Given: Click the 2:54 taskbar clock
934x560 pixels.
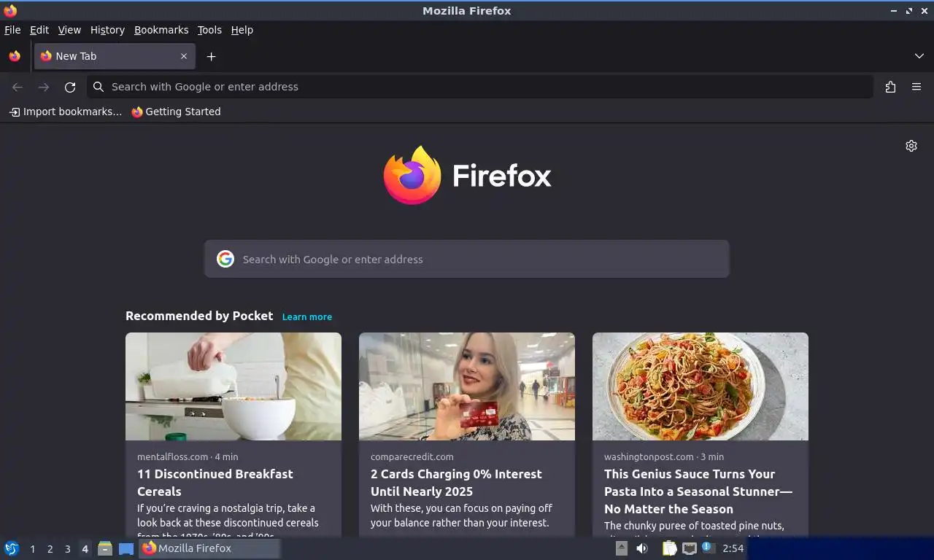Looking at the screenshot, I should pyautogui.click(x=733, y=548).
